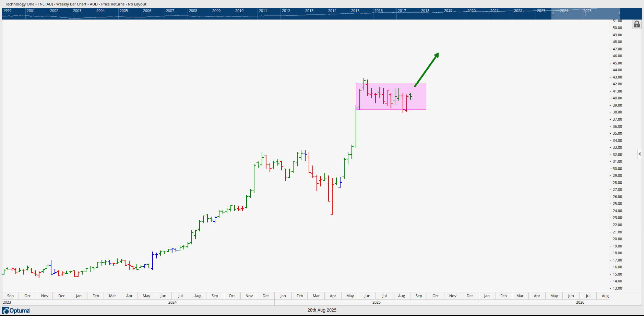Jump to 2003 in the navigator strip
Screen dimensions: 644x316
click(x=77, y=11)
